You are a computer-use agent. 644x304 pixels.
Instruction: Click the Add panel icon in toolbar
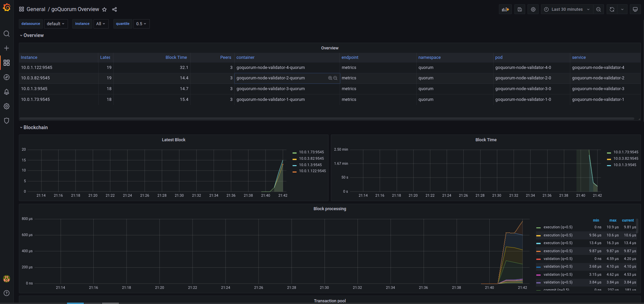pyautogui.click(x=505, y=9)
